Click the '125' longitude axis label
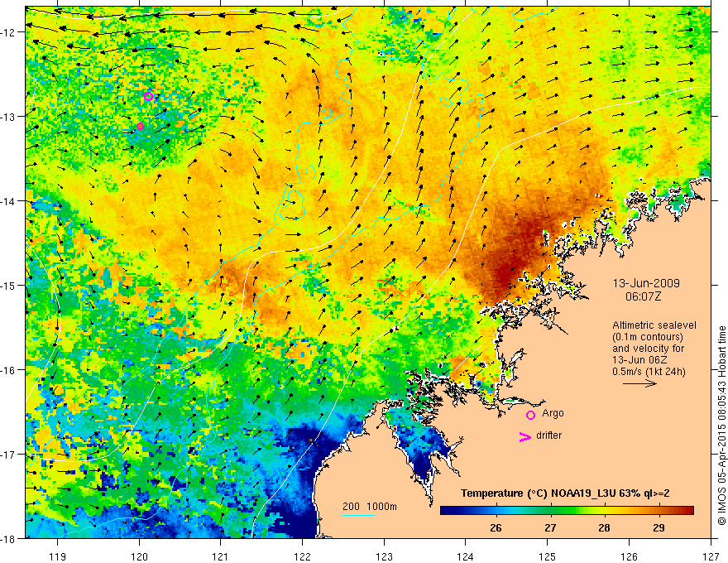The width and height of the screenshot is (728, 563). pyautogui.click(x=548, y=556)
